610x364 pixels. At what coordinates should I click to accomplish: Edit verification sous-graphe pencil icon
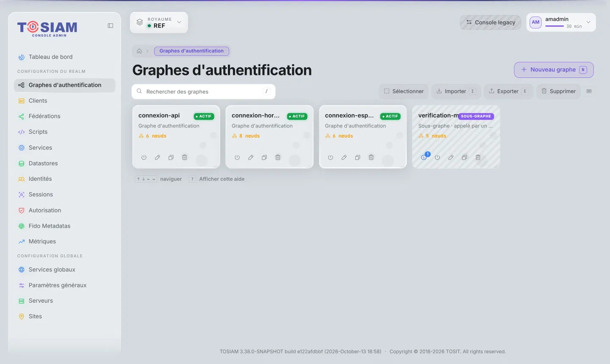coord(451,157)
